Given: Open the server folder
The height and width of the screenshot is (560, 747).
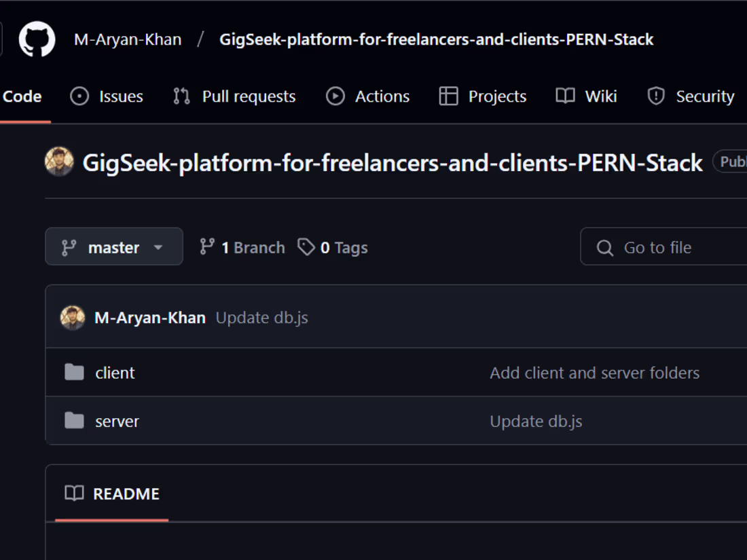Looking at the screenshot, I should coord(116,421).
